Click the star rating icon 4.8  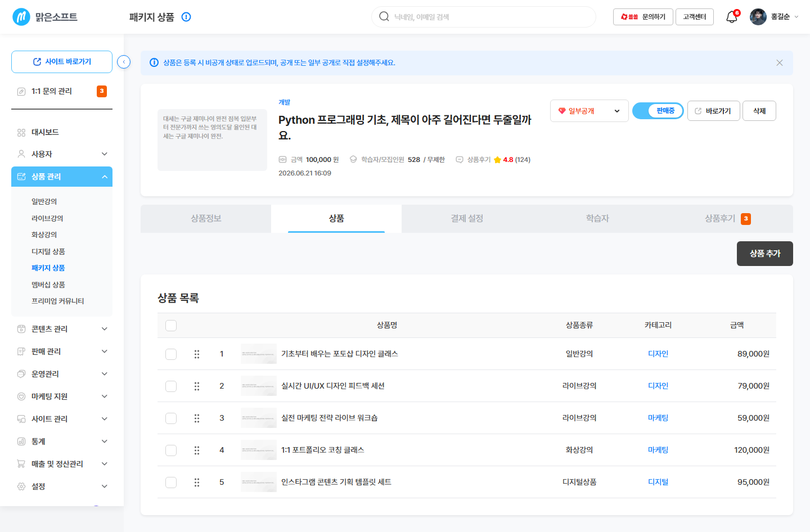[x=497, y=160]
